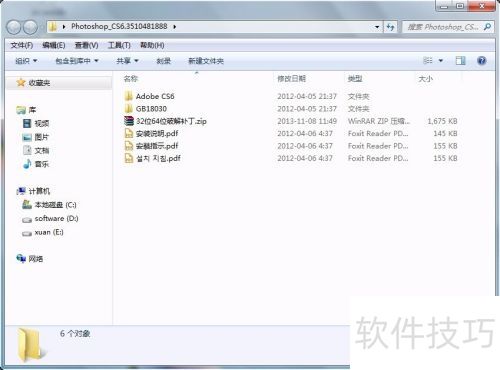Select the WinRAR zip archive icon
Image resolution: width=500 pixels, height=370 pixels.
[x=129, y=121]
